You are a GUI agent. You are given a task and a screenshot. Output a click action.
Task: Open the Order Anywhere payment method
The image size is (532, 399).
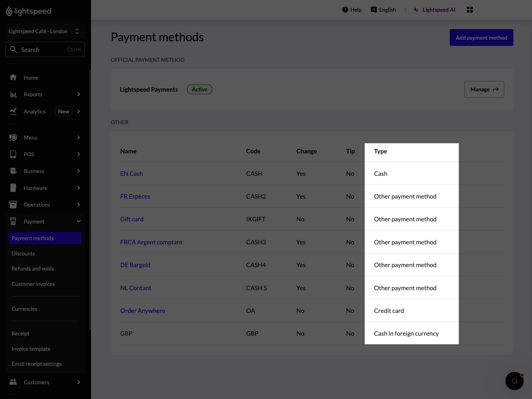pyautogui.click(x=143, y=311)
